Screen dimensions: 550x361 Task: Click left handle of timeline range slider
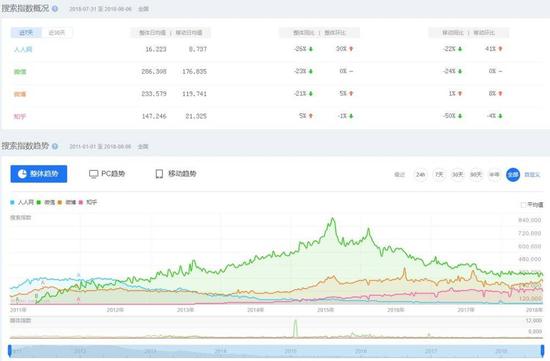point(10,351)
